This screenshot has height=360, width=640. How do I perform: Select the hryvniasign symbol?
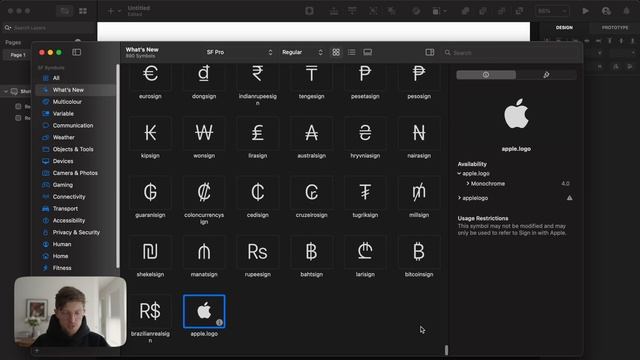tap(365, 133)
